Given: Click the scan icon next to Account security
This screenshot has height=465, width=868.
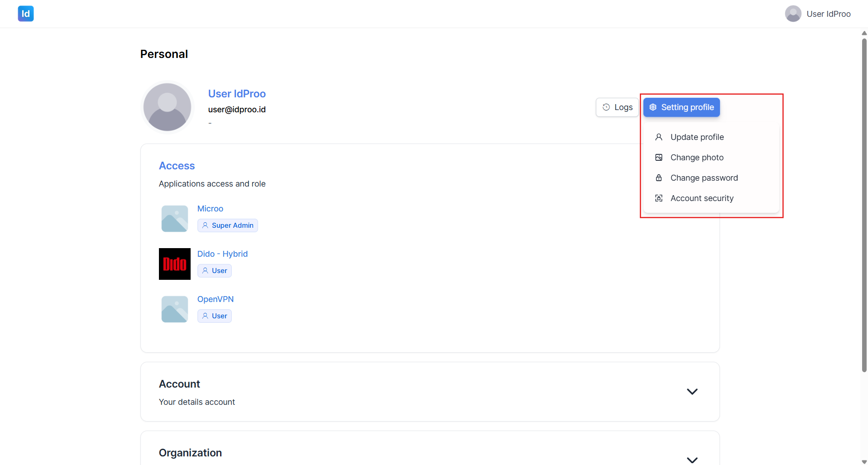Looking at the screenshot, I should click(659, 198).
